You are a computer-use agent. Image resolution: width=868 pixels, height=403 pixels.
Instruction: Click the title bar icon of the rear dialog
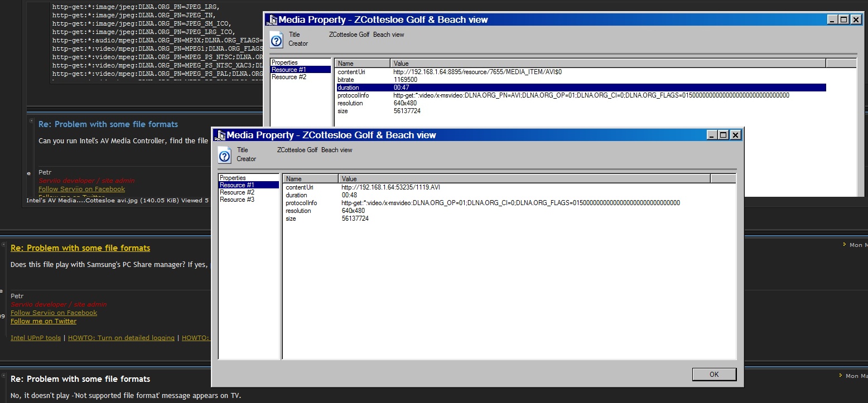click(272, 19)
